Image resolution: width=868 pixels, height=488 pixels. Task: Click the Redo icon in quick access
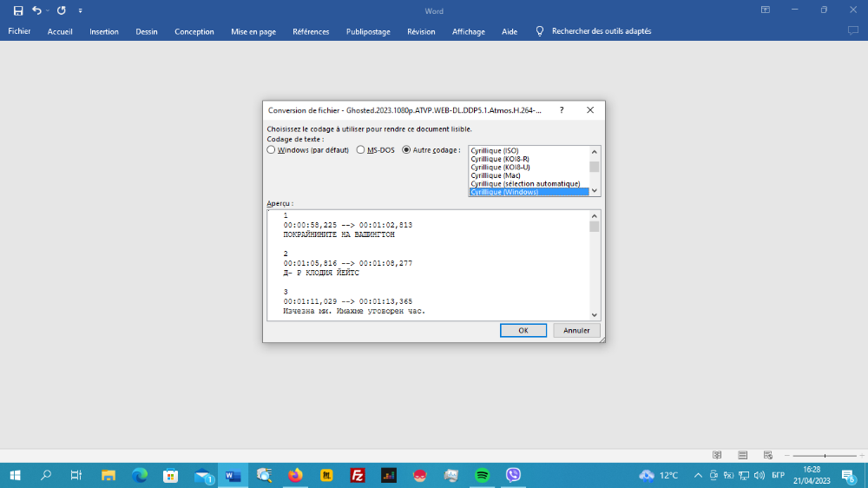coord(62,10)
